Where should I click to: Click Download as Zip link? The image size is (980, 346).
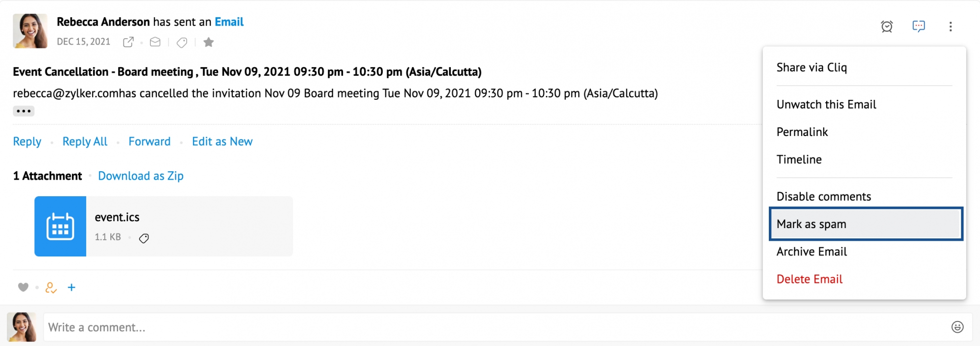tap(141, 176)
